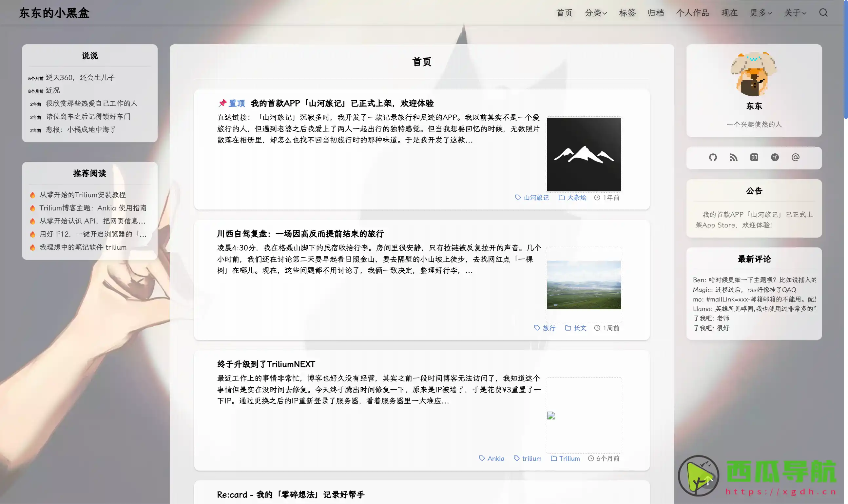Click the tag icon beside Ankia

[x=482, y=458]
